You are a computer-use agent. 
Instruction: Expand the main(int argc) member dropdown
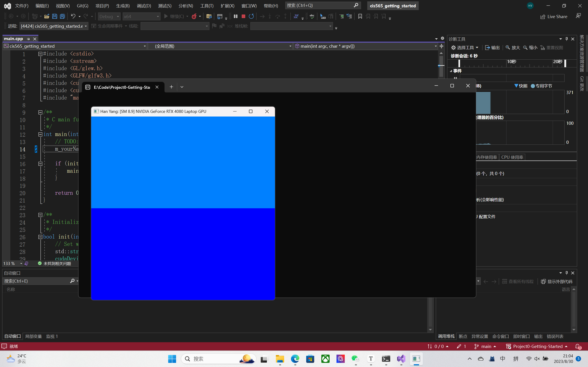pyautogui.click(x=435, y=46)
